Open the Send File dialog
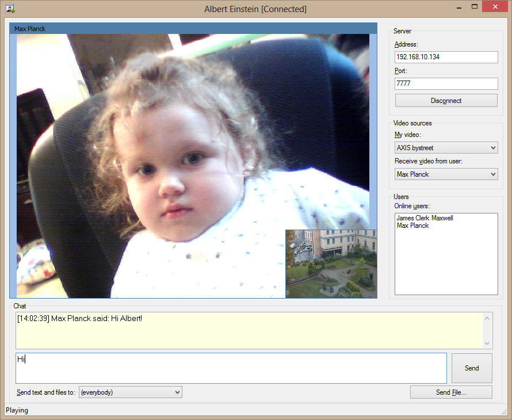Viewport: 512px width, 420px height. (451, 392)
